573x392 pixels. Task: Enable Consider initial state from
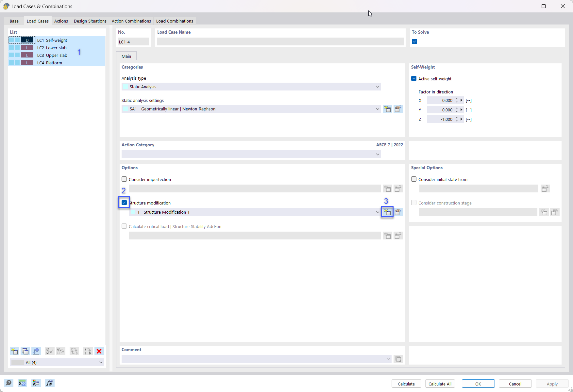414,179
